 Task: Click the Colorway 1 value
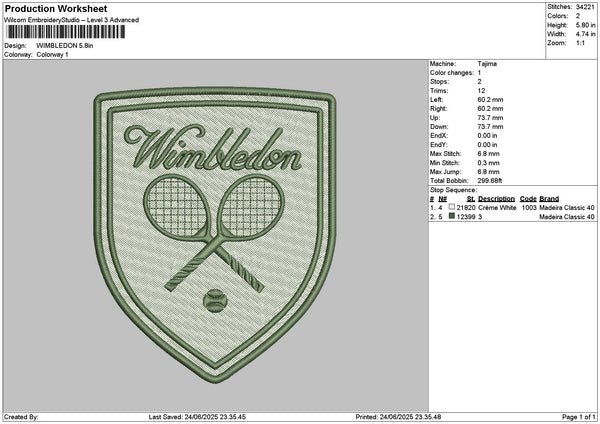point(53,54)
